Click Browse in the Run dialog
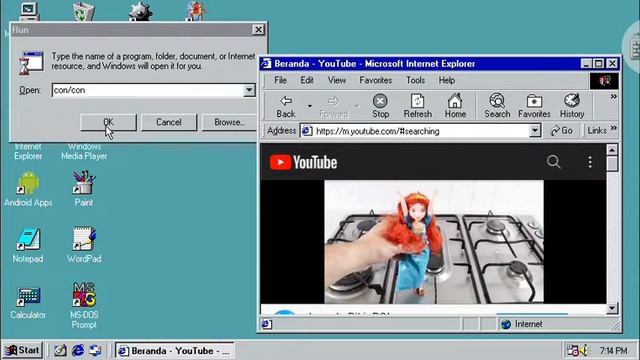640x360 pixels. tap(229, 122)
